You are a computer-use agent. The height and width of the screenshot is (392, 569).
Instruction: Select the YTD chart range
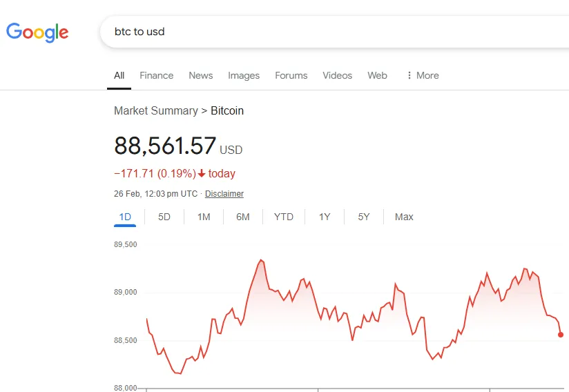[x=283, y=217]
